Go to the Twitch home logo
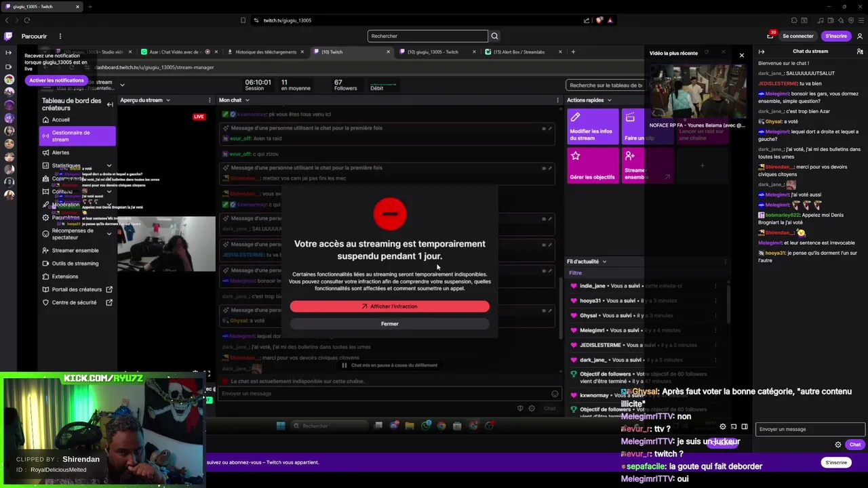868x488 pixels. [x=8, y=36]
